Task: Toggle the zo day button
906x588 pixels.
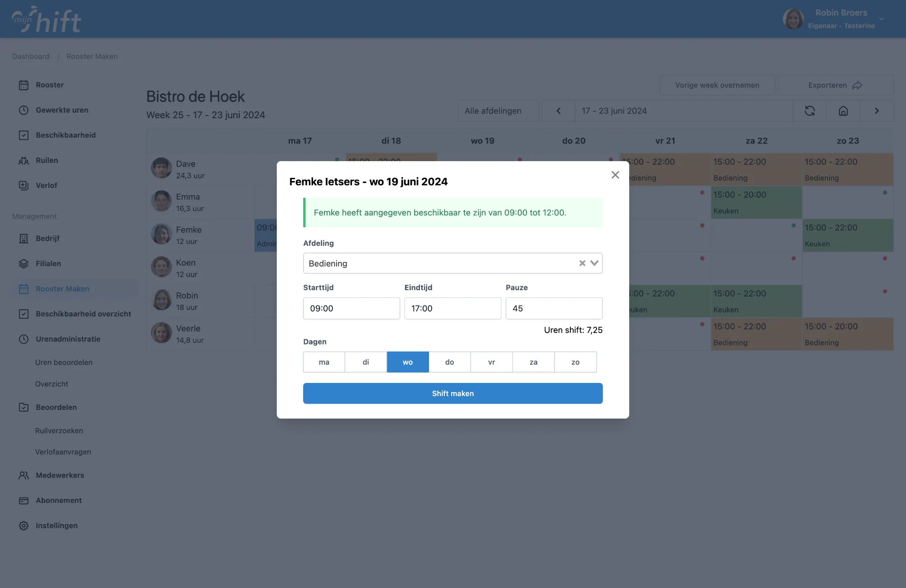Action: point(575,362)
